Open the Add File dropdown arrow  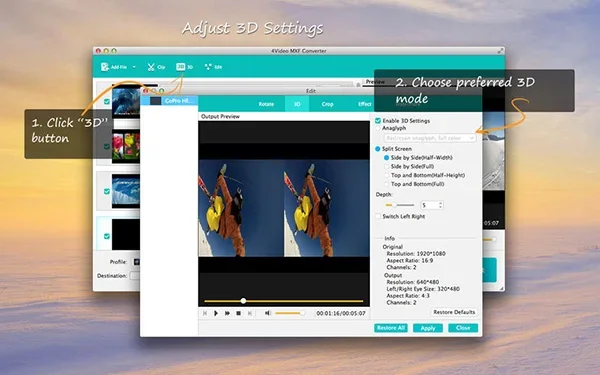coord(134,67)
